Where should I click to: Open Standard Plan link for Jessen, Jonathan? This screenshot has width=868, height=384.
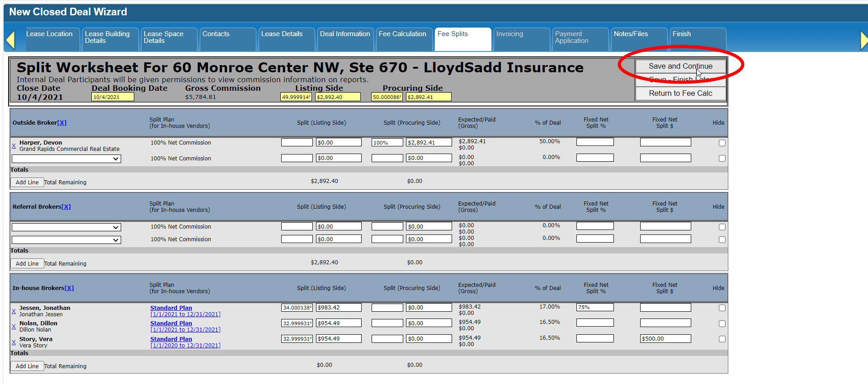click(x=171, y=308)
